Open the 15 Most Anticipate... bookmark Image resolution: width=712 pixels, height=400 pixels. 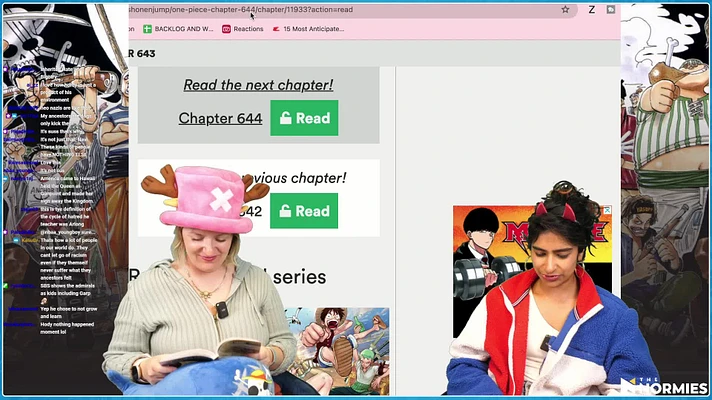308,29
